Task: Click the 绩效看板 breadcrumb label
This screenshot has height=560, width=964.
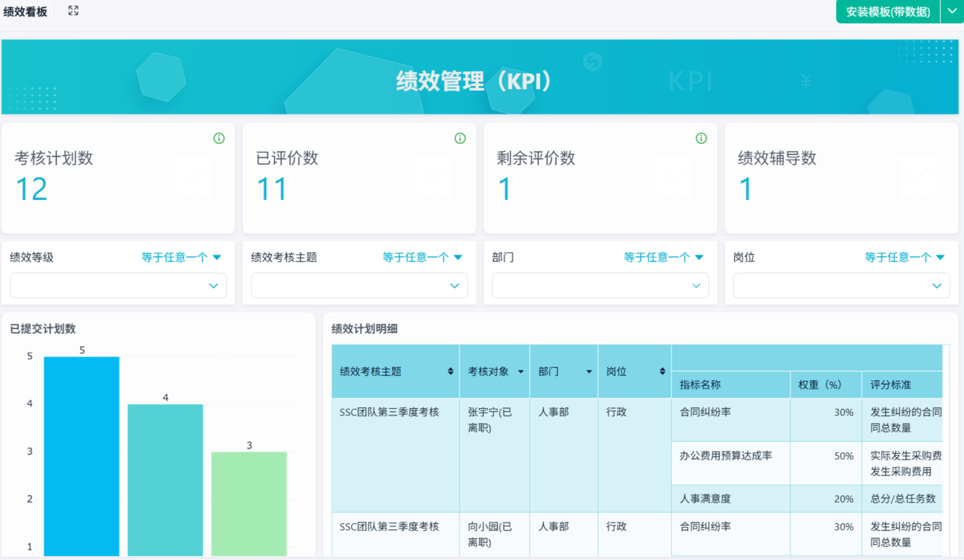Action: [x=27, y=11]
